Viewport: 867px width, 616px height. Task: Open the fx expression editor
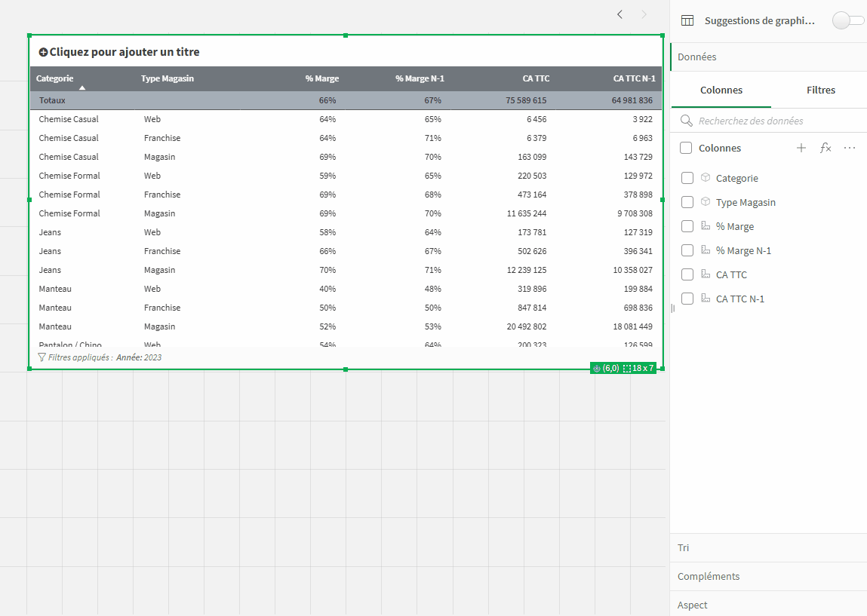pos(825,148)
